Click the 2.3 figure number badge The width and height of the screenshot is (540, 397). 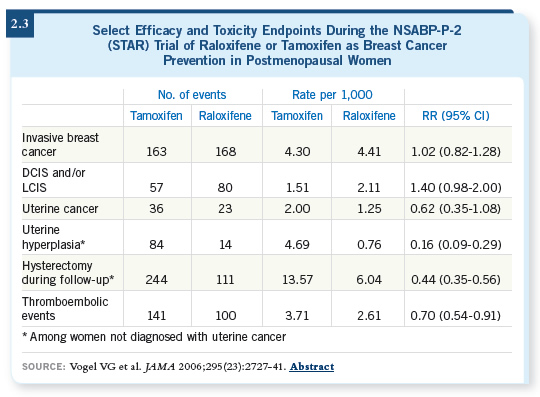[x=20, y=24]
